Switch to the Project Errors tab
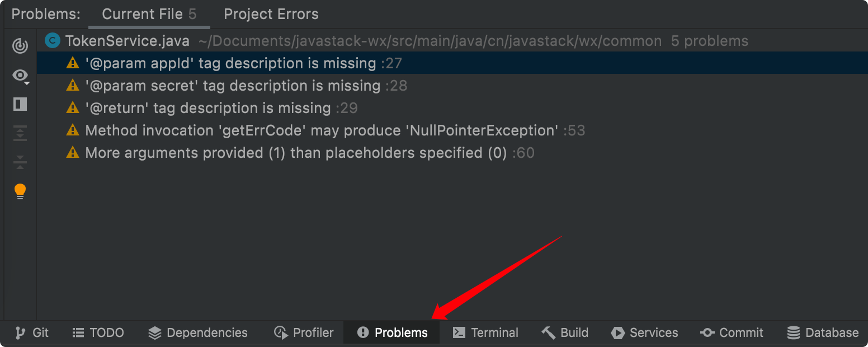Viewport: 868px width, 347px height. 271,14
